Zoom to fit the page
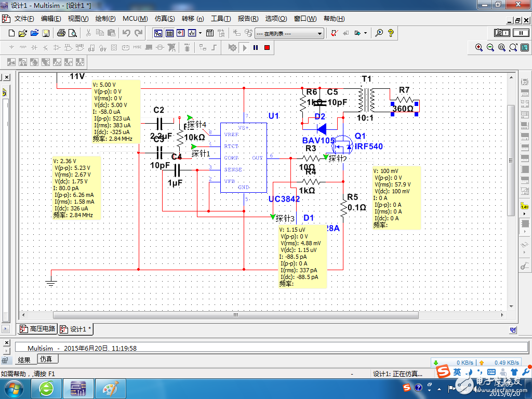The image size is (532, 399). point(513,47)
